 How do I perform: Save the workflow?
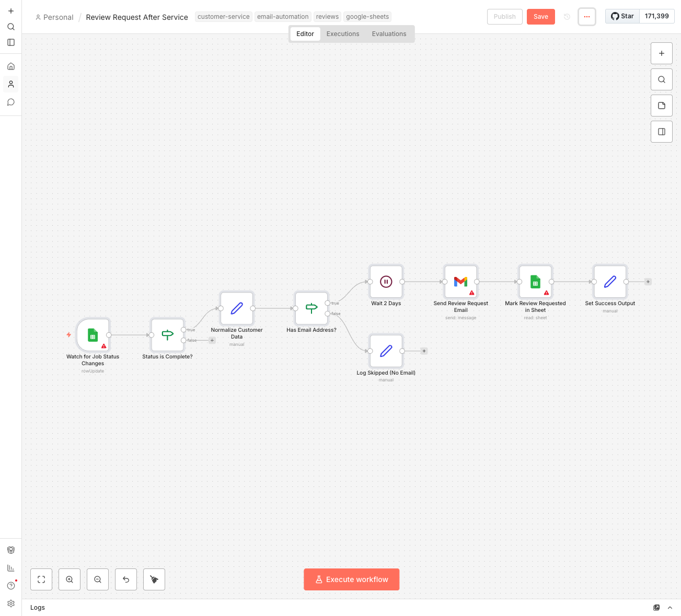(x=540, y=17)
